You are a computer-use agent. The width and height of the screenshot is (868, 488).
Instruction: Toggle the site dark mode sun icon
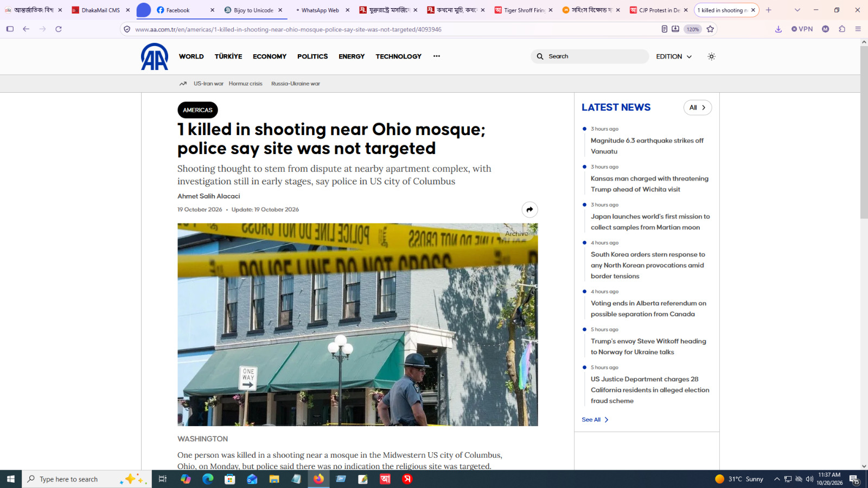(x=711, y=56)
